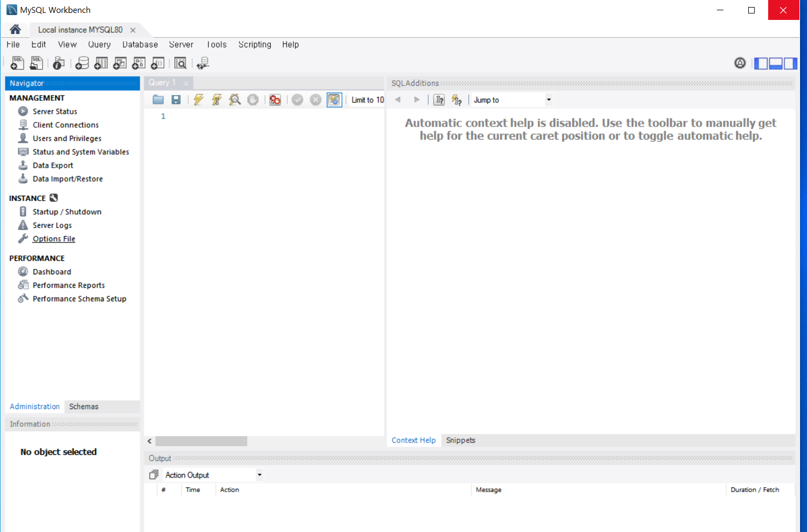
Task: Stop the running query icon
Action: tap(253, 100)
